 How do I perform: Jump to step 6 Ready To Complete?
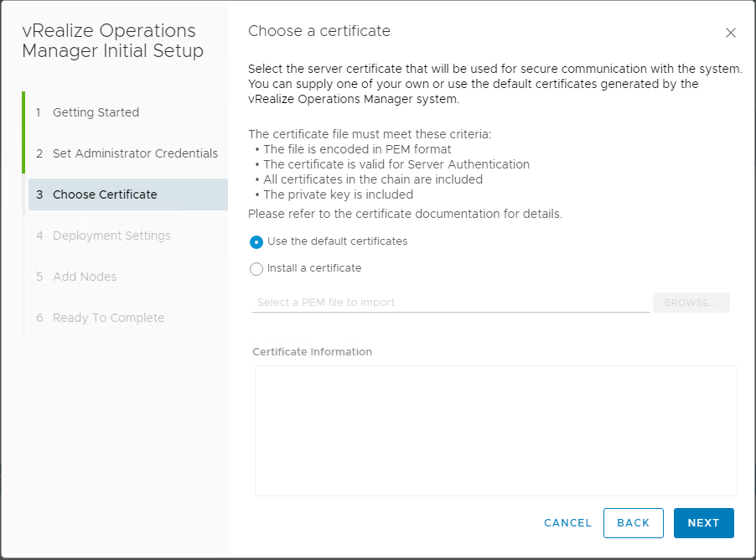click(x=108, y=318)
